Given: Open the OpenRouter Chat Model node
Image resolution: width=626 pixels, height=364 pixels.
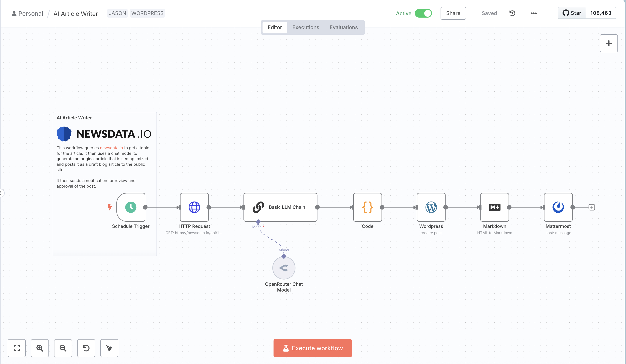Looking at the screenshot, I should 284,268.
